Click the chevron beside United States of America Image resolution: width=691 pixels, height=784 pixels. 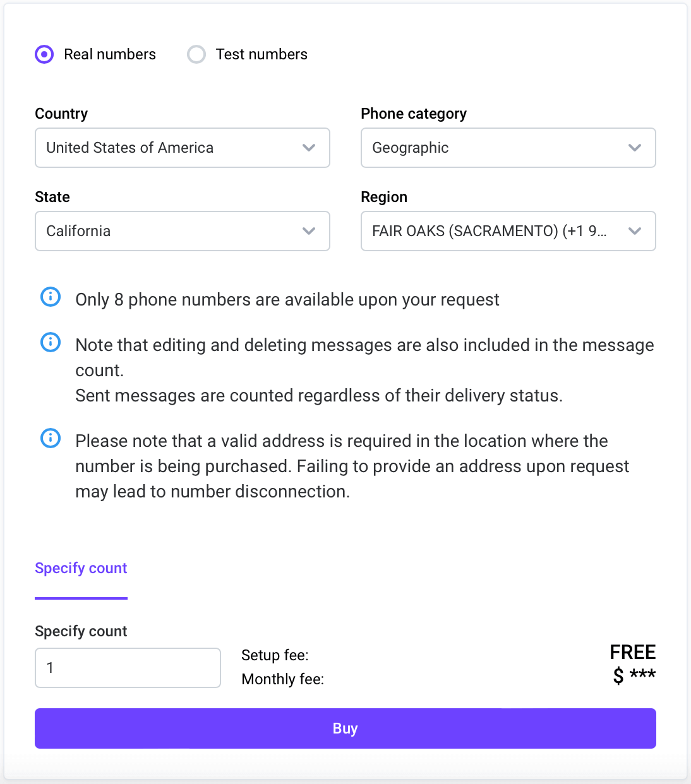pos(309,148)
